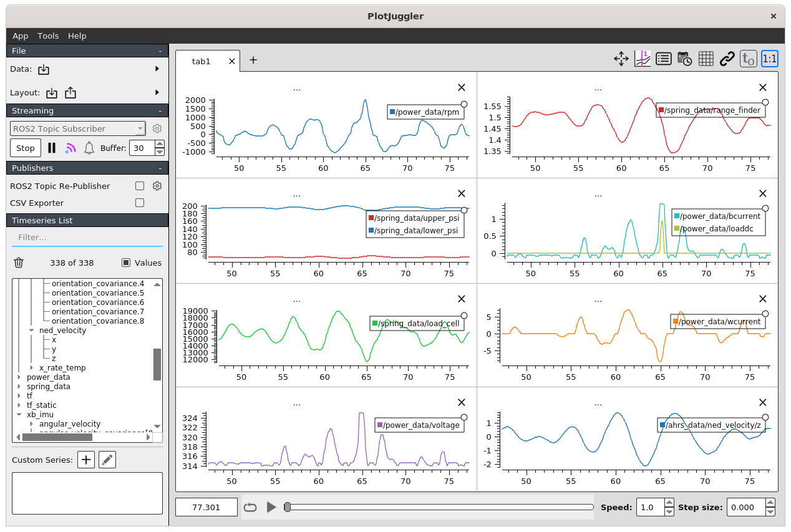
Task: Toggle the plot grid icon
Action: [706, 59]
